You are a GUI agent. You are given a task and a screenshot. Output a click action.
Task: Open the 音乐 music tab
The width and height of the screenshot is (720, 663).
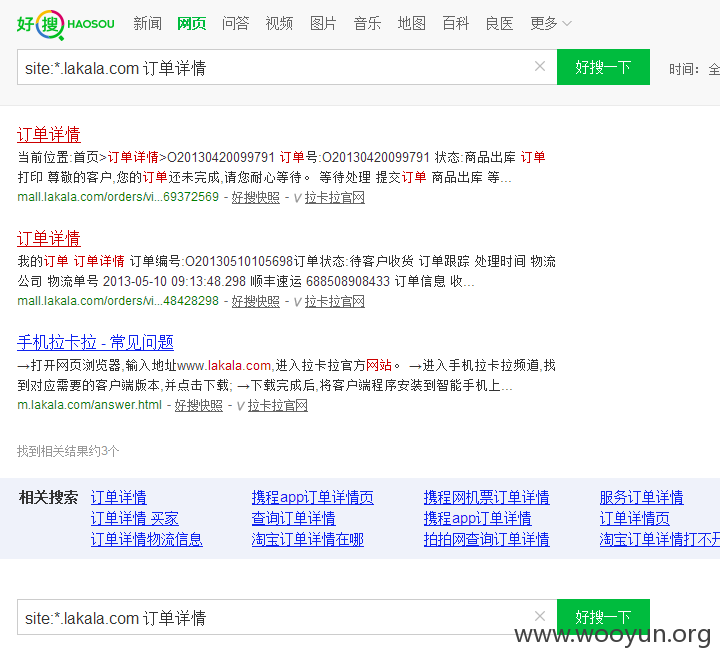[367, 23]
